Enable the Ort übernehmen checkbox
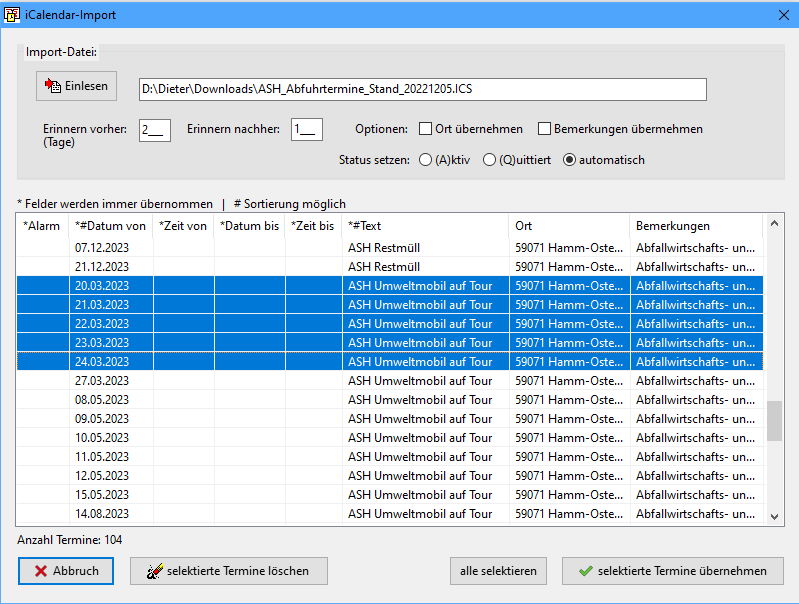 click(425, 129)
